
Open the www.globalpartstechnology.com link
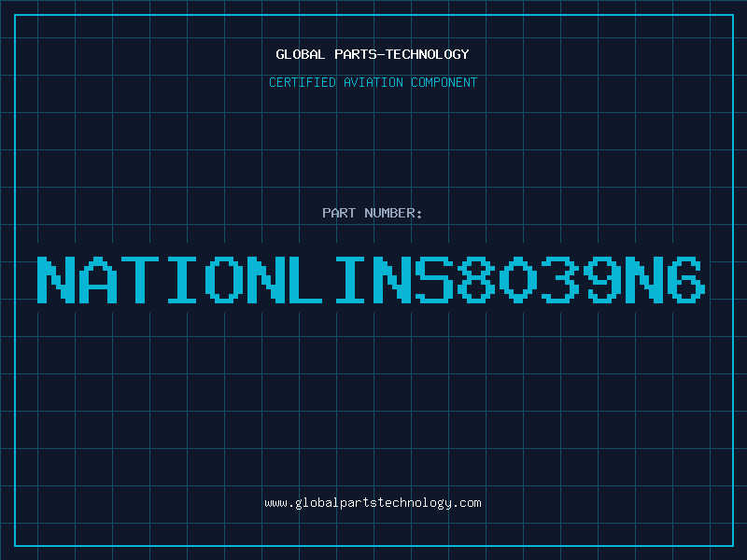373,503
